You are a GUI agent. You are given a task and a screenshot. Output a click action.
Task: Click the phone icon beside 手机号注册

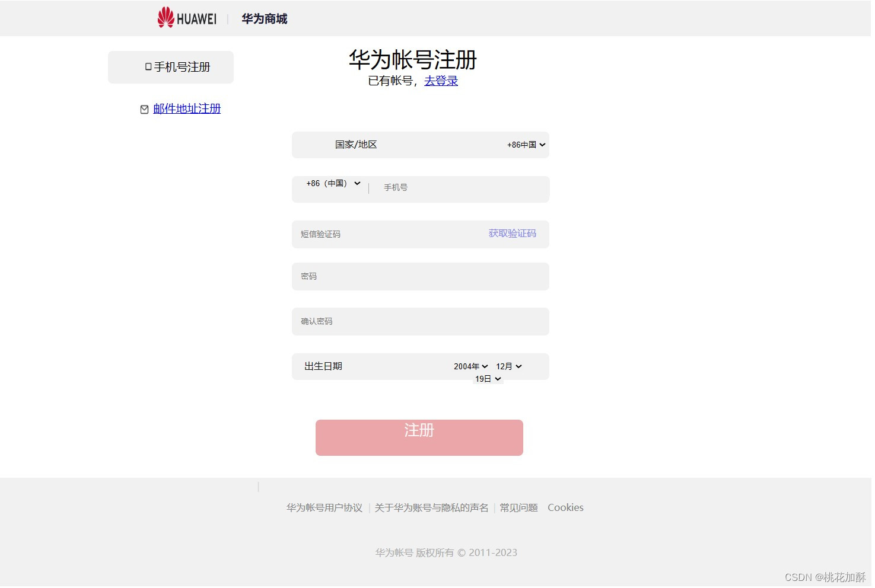coord(148,67)
